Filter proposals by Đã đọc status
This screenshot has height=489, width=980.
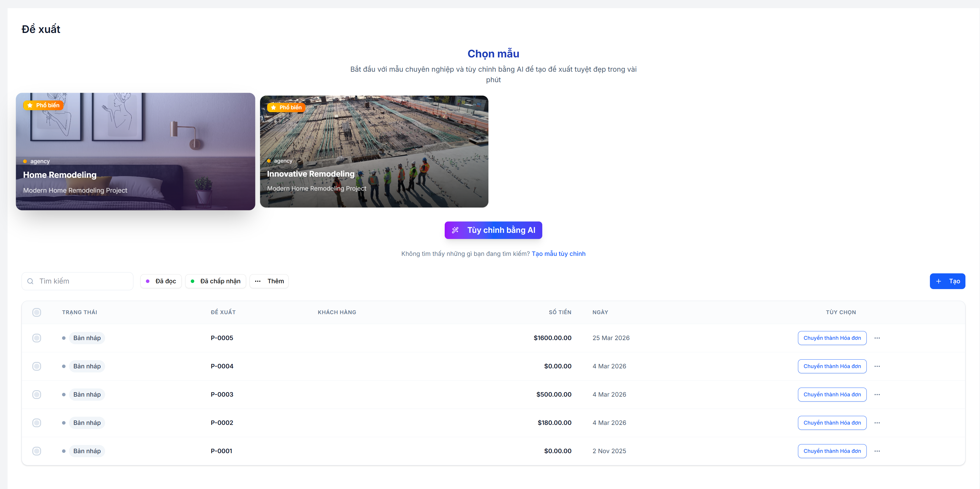[161, 281]
